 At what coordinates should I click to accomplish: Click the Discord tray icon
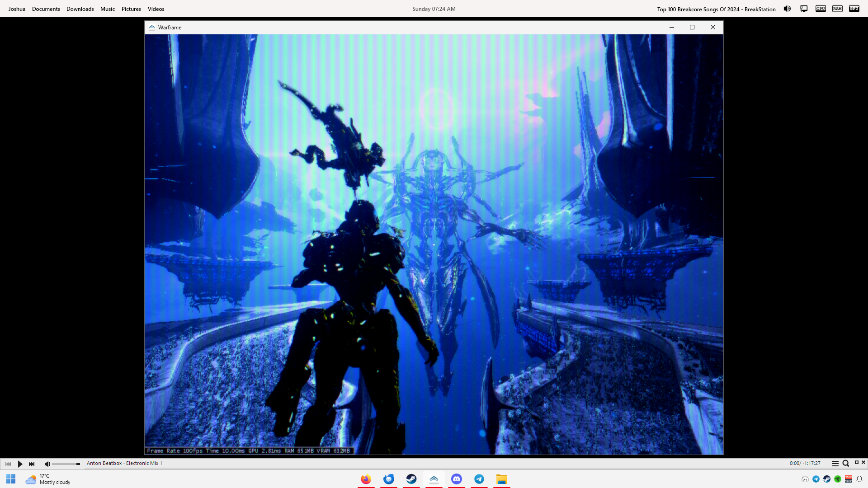coord(805,479)
